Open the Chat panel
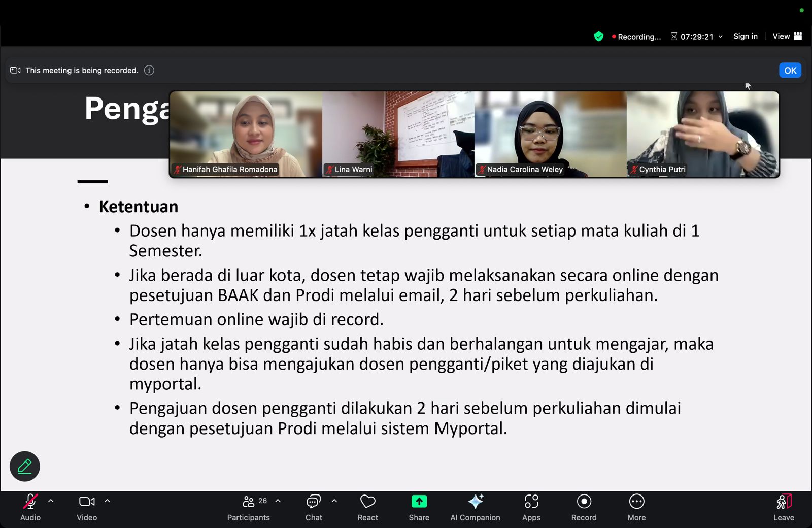This screenshot has height=528, width=812. tap(314, 507)
